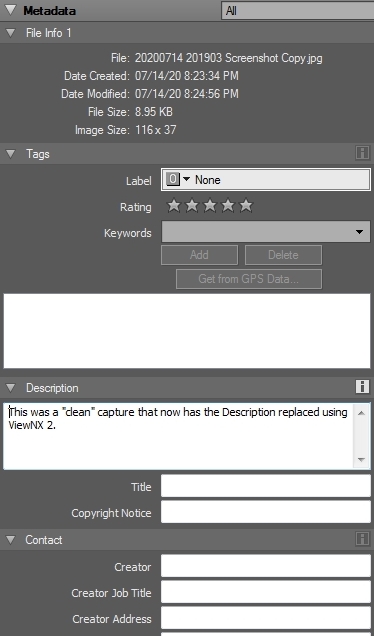Set rating to three stars

point(210,206)
